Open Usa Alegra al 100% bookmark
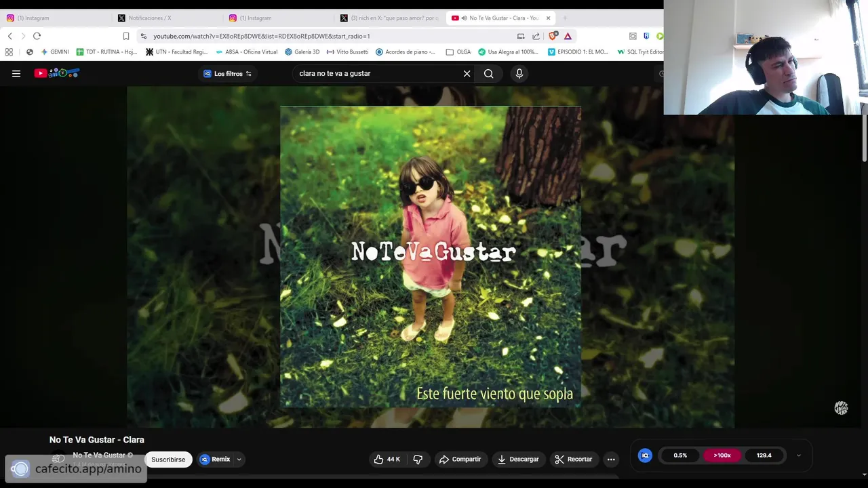868x488 pixels. tap(509, 52)
